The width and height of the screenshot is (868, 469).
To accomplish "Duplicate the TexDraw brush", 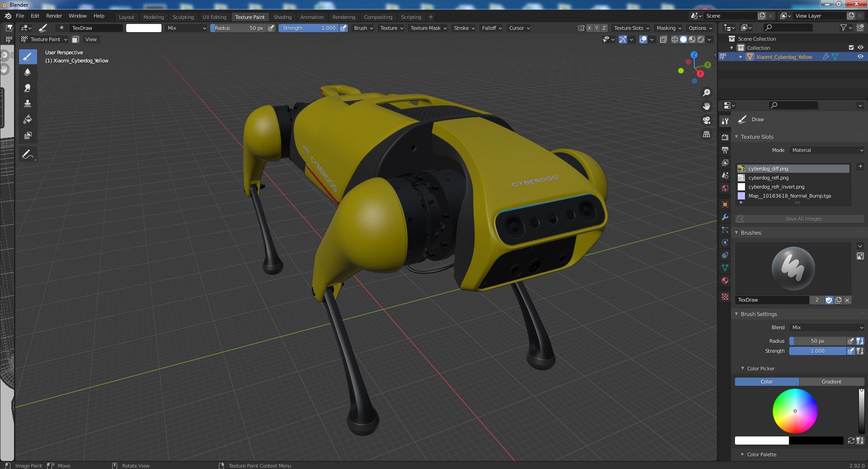I will [x=838, y=300].
